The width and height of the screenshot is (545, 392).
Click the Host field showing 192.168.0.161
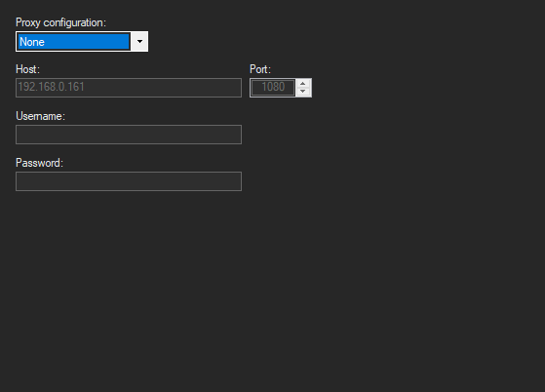click(x=129, y=88)
